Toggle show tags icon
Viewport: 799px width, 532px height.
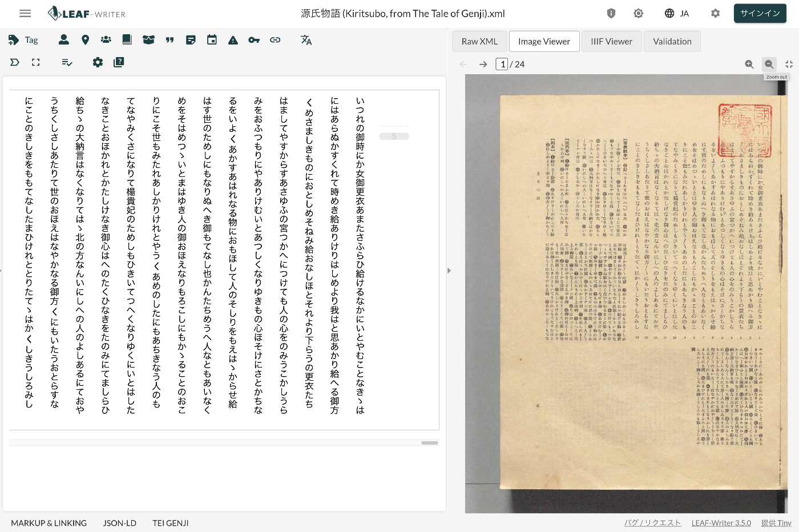(x=14, y=62)
